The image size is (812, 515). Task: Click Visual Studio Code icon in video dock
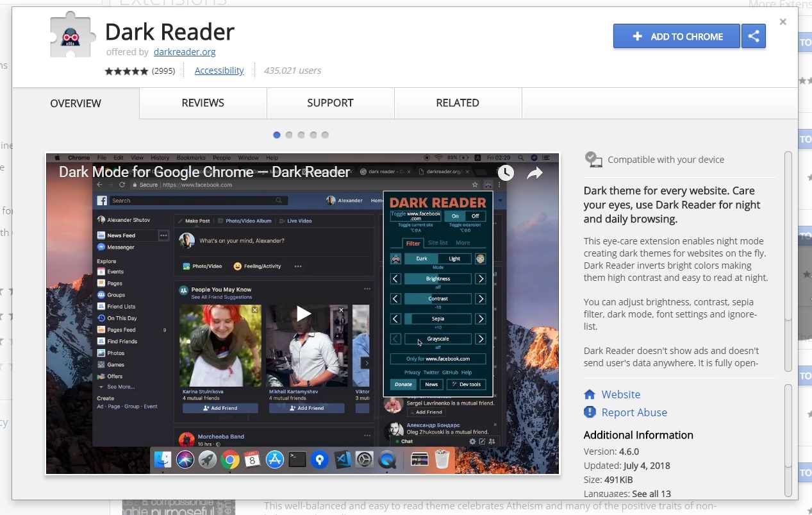(x=342, y=459)
